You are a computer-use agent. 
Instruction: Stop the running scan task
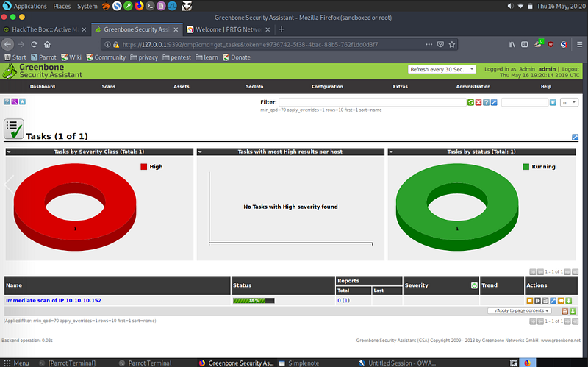coord(530,301)
